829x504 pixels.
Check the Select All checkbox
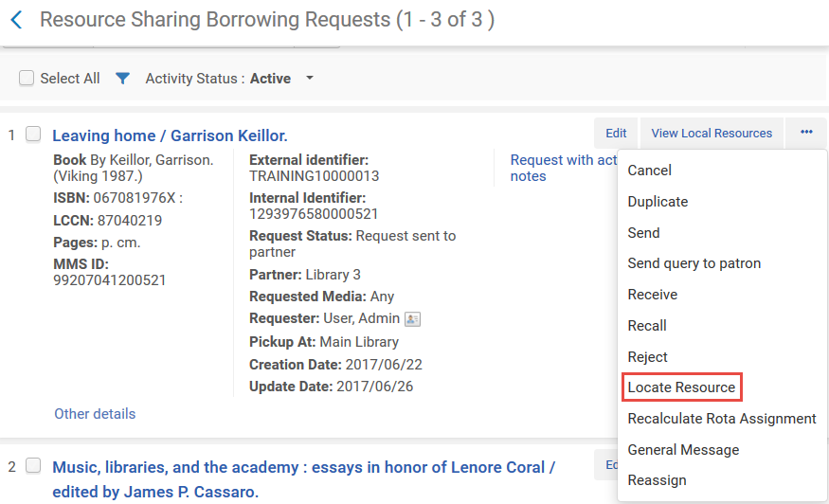27,79
